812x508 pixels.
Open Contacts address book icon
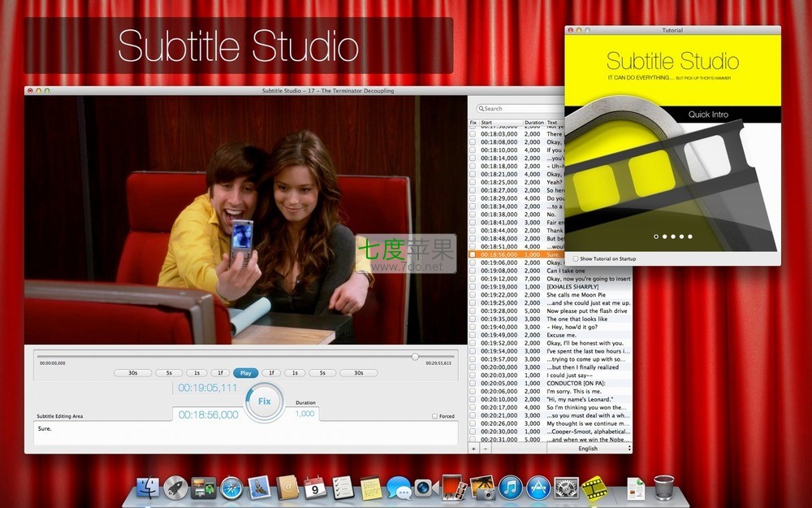(287, 488)
